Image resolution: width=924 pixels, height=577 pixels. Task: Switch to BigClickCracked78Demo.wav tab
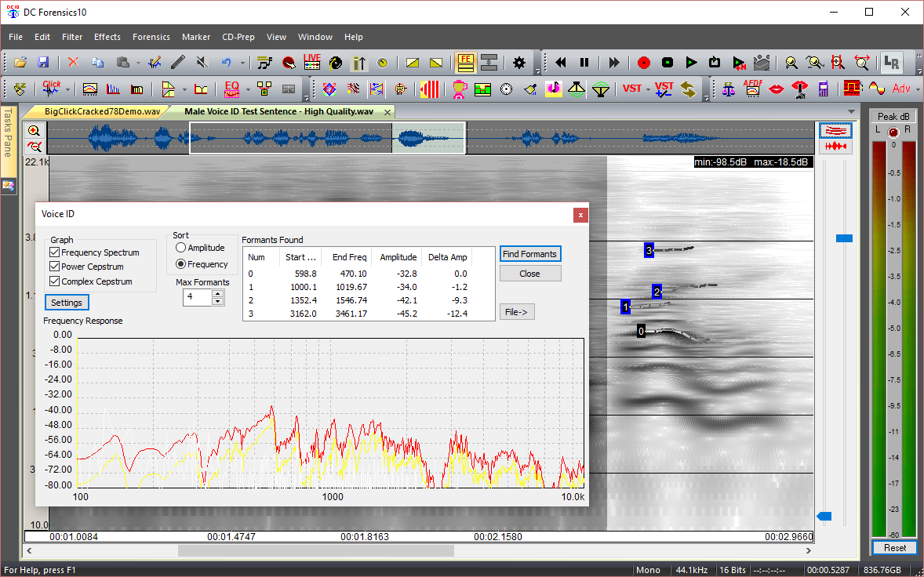(x=101, y=111)
